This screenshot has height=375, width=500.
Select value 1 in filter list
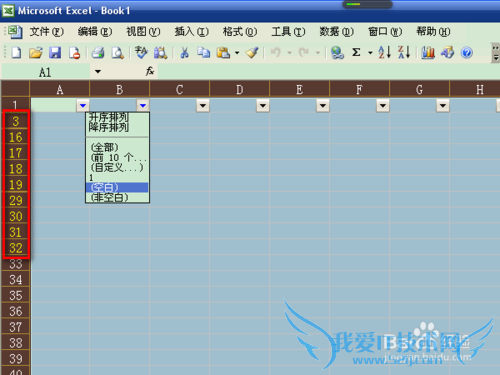pyautogui.click(x=117, y=177)
